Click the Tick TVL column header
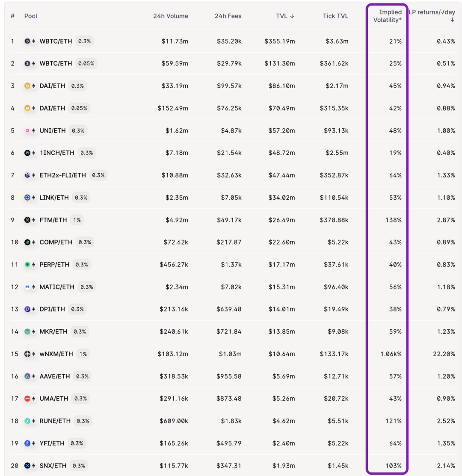This screenshot has height=476, width=462. tap(335, 16)
